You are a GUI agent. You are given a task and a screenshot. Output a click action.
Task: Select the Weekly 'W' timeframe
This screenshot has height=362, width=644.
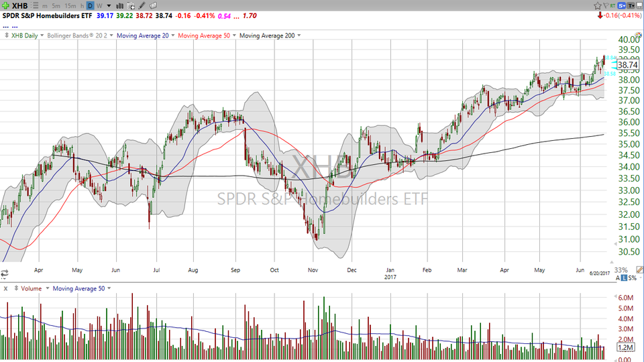[x=99, y=6]
